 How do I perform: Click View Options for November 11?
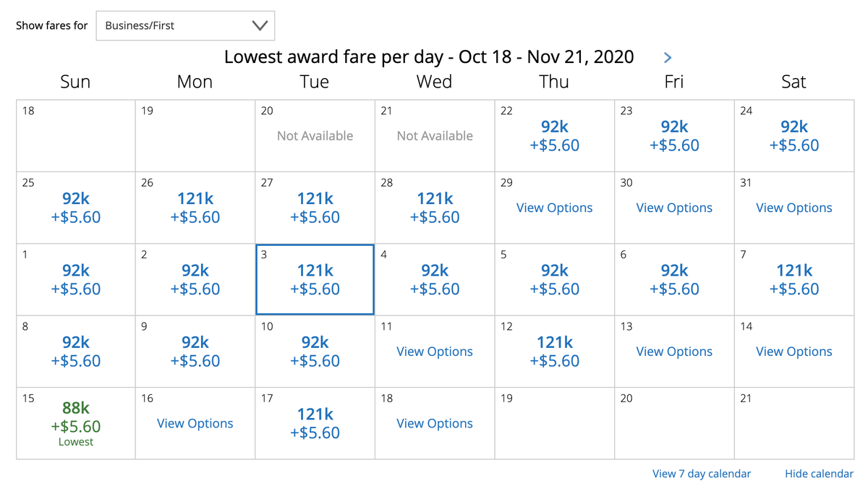click(434, 352)
